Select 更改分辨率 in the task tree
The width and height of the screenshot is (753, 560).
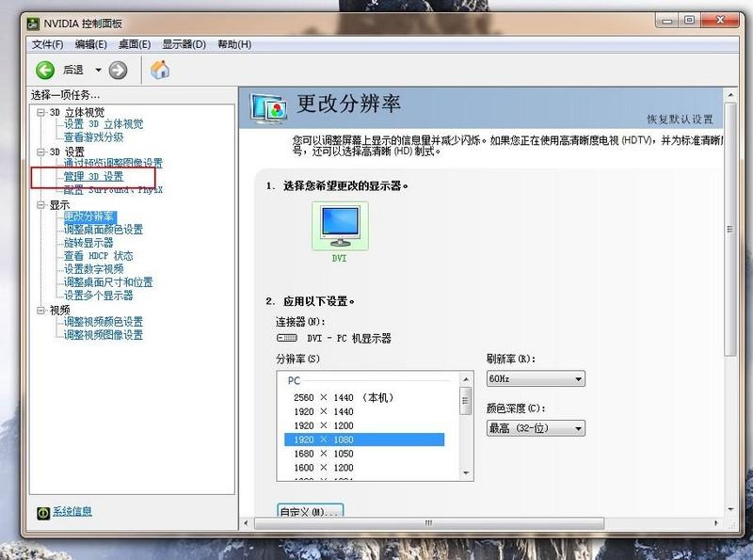[x=89, y=216]
